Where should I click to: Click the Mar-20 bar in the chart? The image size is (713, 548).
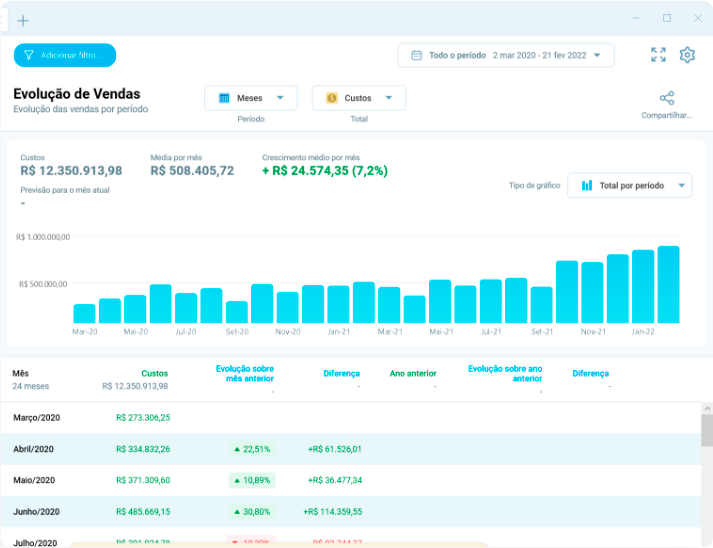pos(85,314)
